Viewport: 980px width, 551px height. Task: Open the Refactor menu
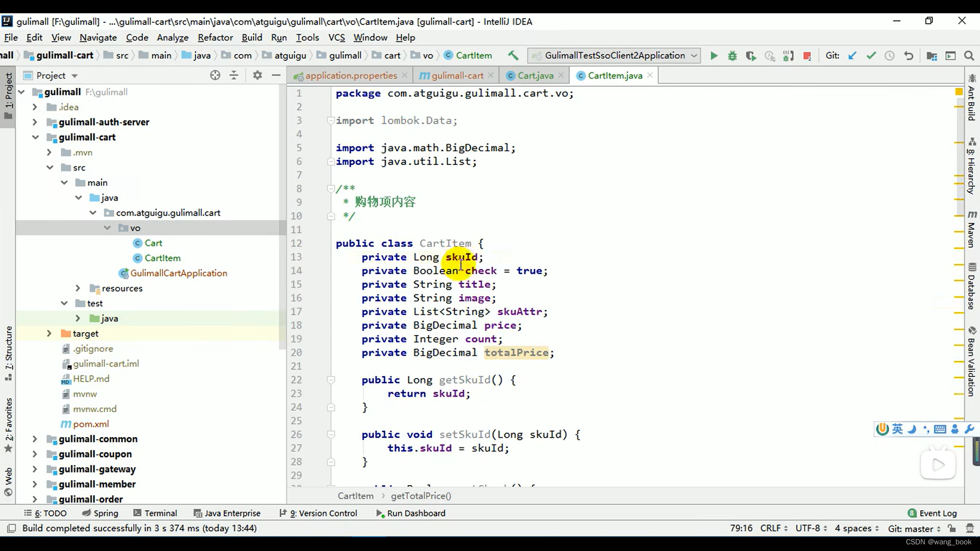[215, 37]
